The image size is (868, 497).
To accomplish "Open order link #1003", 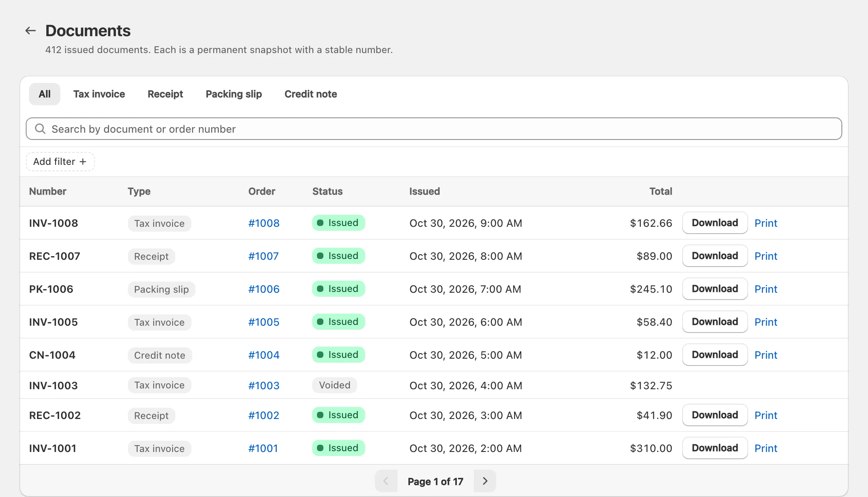I will point(264,386).
